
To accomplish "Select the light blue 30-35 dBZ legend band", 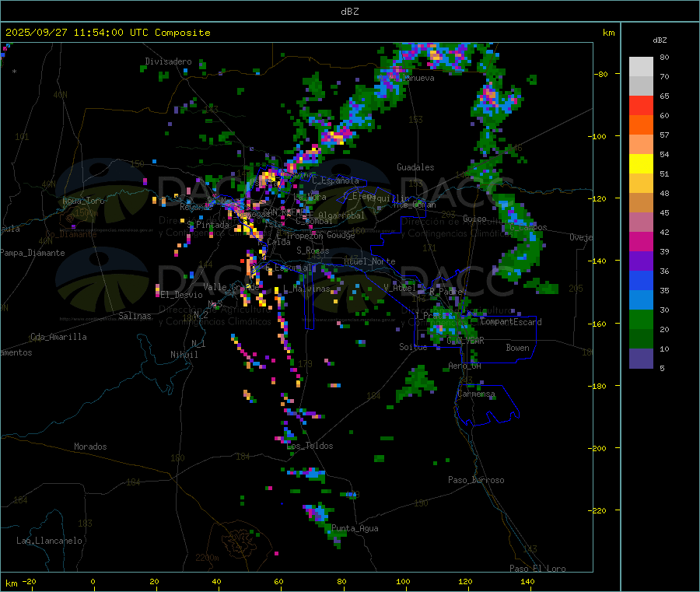I will (x=641, y=300).
